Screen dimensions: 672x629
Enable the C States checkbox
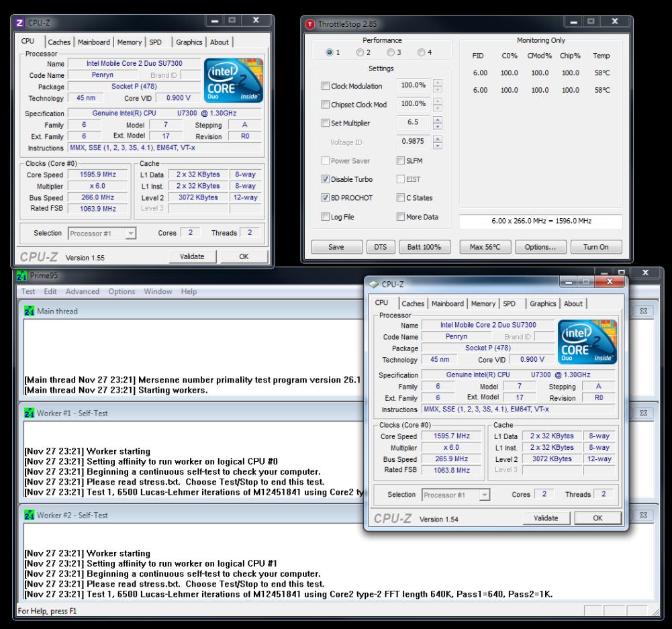(401, 197)
